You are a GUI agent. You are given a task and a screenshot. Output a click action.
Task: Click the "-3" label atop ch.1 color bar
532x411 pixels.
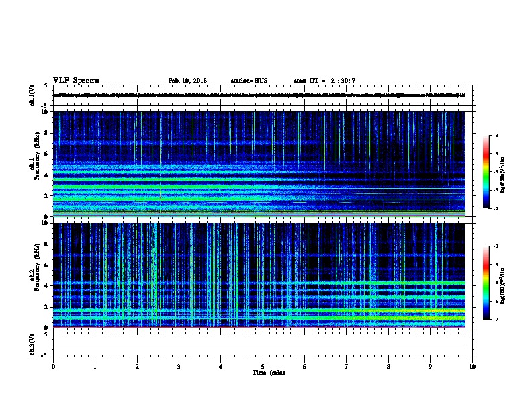pos(495,135)
